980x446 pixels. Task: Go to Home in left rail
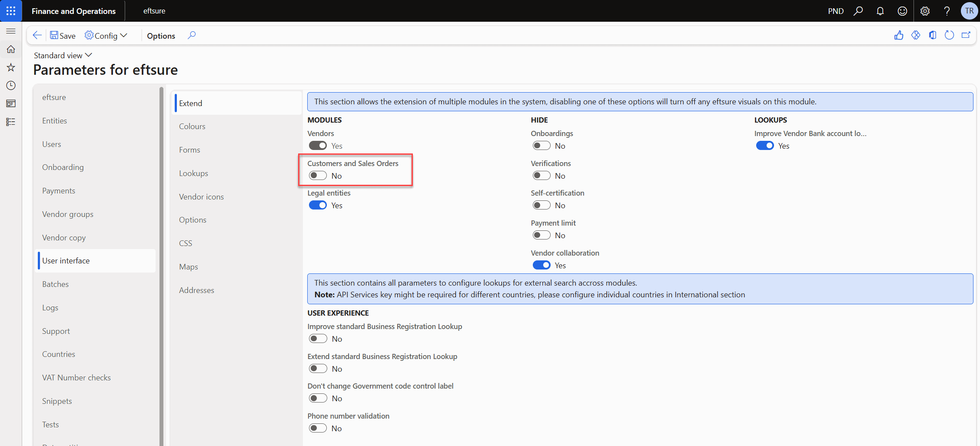[x=11, y=50]
